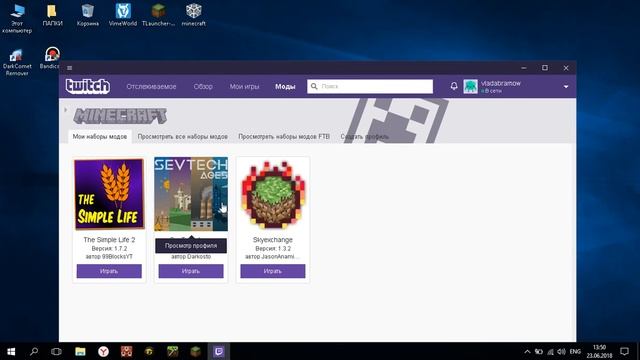Click the Minecraft game logo
640x360 pixels.
coord(120,116)
